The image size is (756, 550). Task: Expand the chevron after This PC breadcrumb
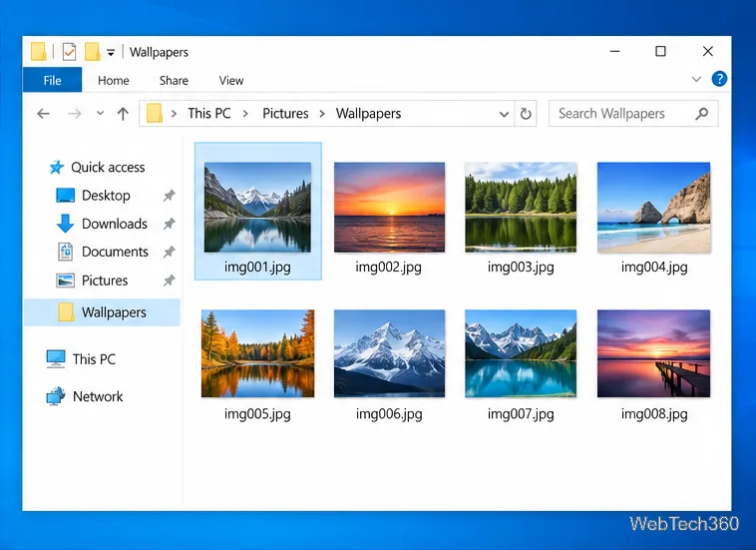(245, 114)
